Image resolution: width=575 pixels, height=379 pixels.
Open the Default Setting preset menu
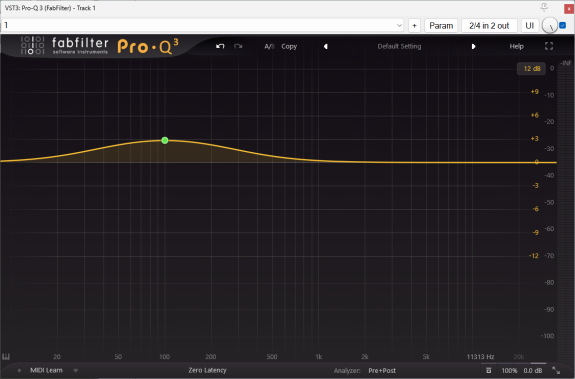(399, 47)
